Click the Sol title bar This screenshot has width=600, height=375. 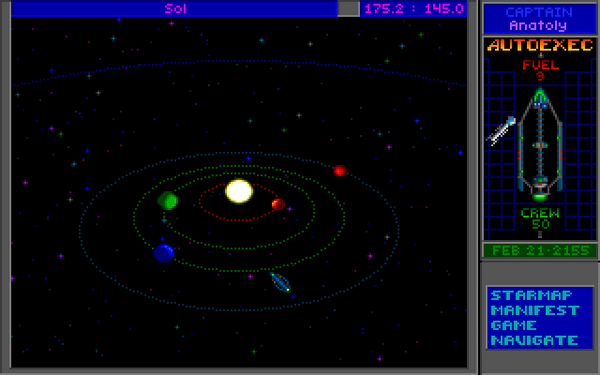(x=174, y=8)
